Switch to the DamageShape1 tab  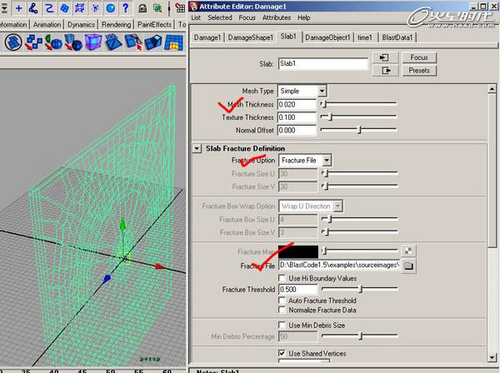click(250, 37)
